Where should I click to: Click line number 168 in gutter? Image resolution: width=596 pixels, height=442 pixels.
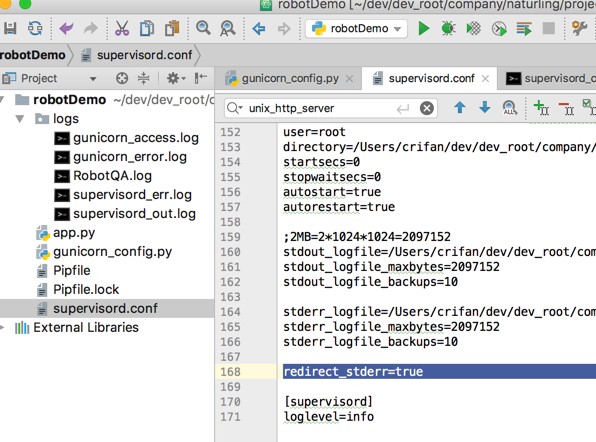[230, 372]
